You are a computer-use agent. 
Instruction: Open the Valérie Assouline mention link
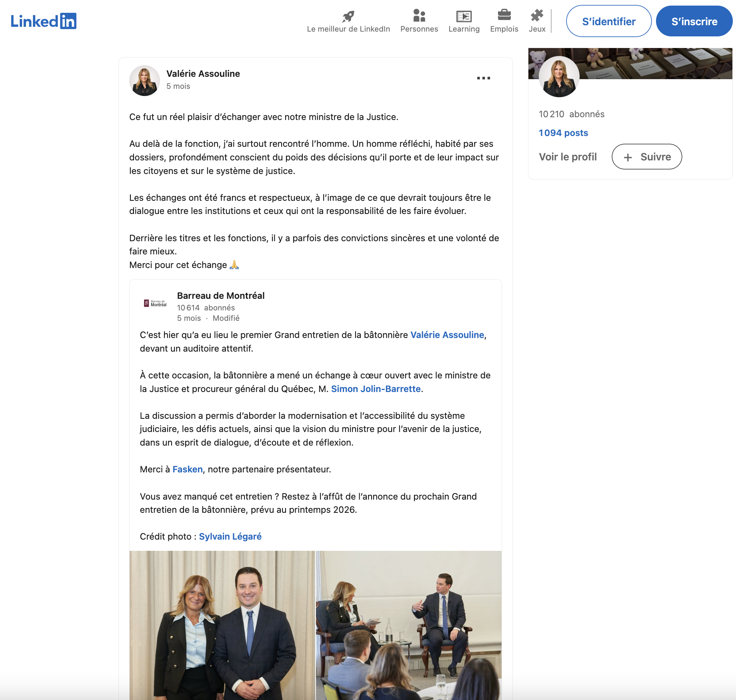[447, 335]
